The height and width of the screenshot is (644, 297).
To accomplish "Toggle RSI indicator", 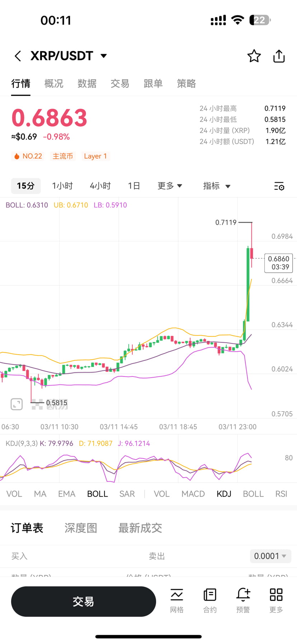I will click(281, 494).
